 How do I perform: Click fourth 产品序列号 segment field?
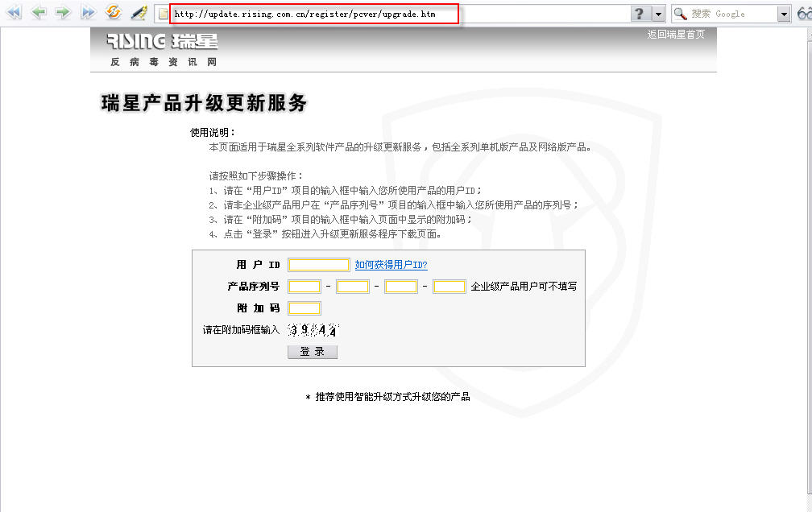(x=449, y=287)
